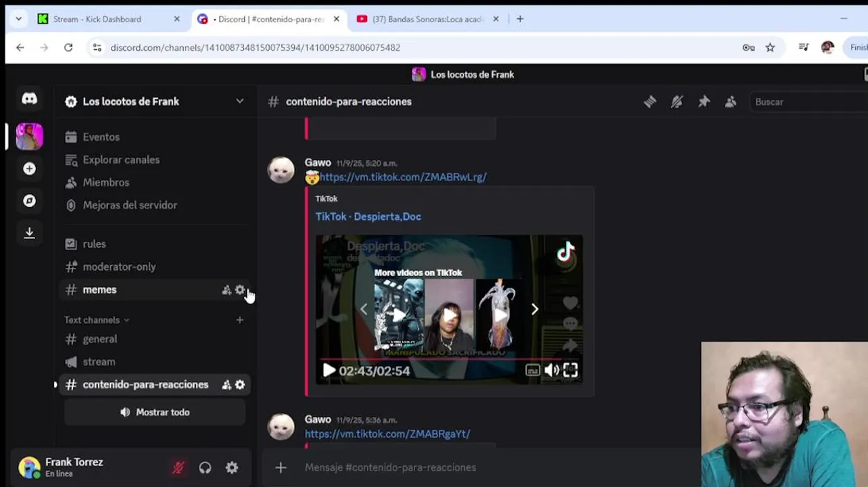Expand Los locotos de Frank server menu
Viewport: 868px width, 487px height.
click(x=239, y=101)
